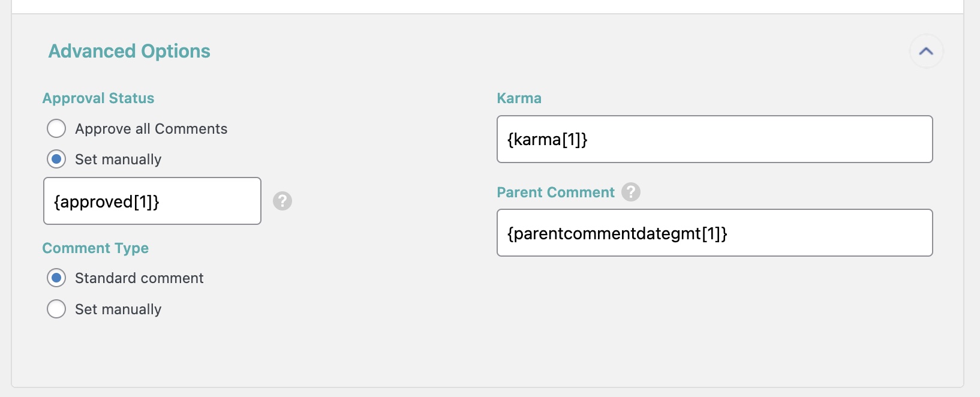
Task: Focus the Parent Comment input field
Action: [714, 233]
